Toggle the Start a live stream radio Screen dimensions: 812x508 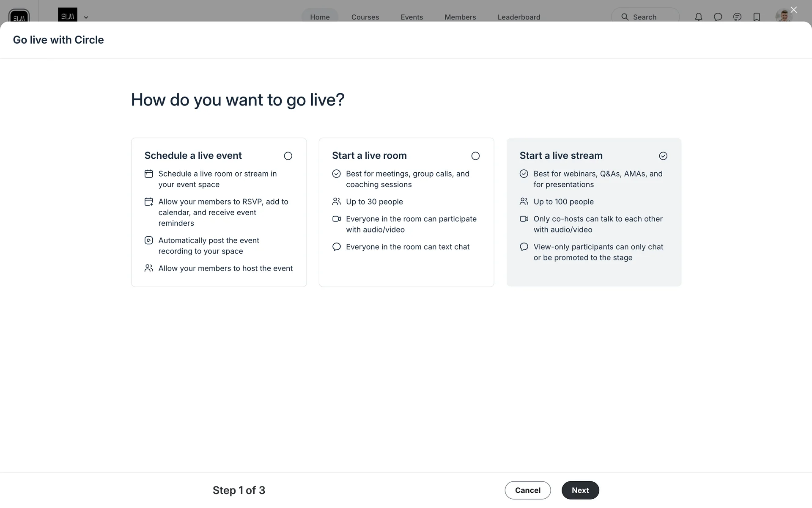(x=663, y=156)
